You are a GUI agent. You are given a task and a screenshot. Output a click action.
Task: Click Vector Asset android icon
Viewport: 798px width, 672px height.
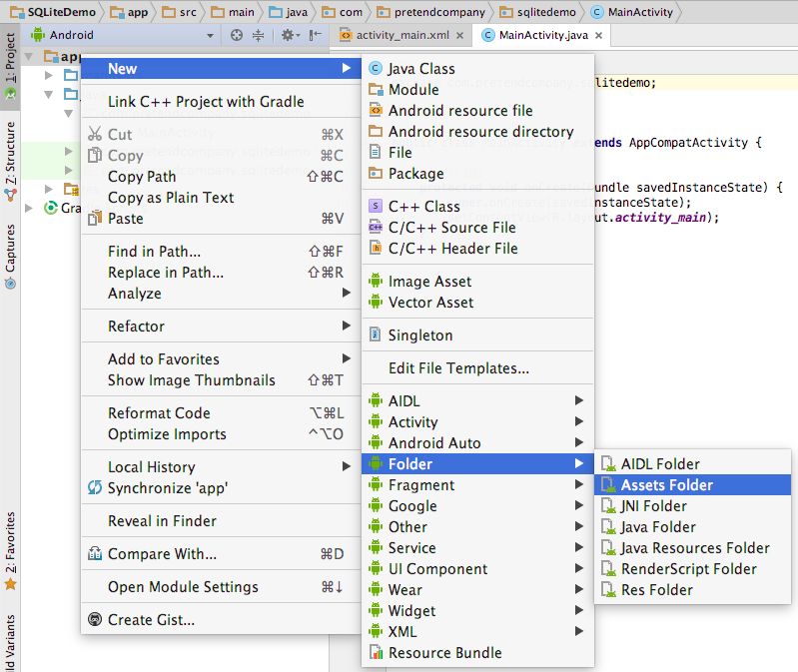[x=376, y=303]
